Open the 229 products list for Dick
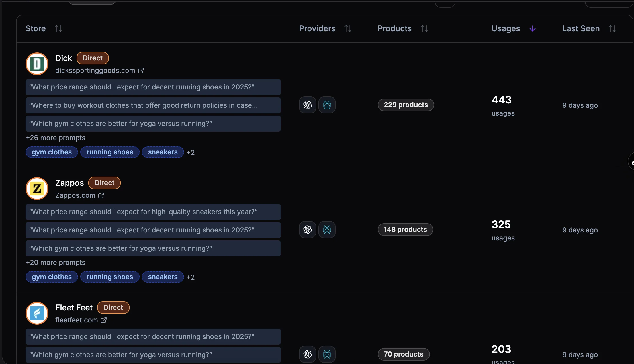 pyautogui.click(x=406, y=105)
